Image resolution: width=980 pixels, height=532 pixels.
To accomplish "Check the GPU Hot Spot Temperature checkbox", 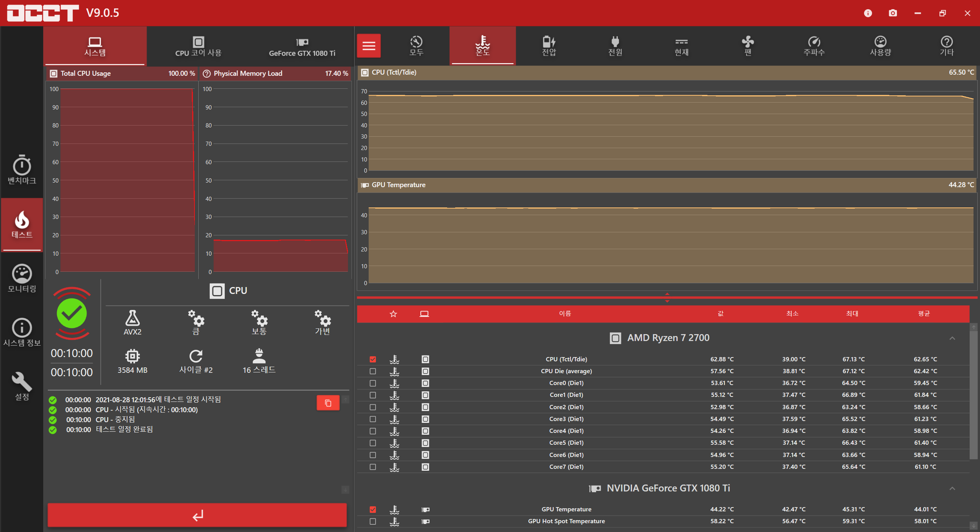I will tap(373, 521).
